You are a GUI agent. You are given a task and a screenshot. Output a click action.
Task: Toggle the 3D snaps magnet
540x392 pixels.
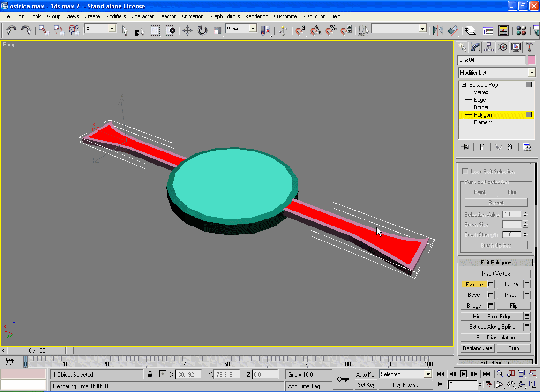(300, 31)
